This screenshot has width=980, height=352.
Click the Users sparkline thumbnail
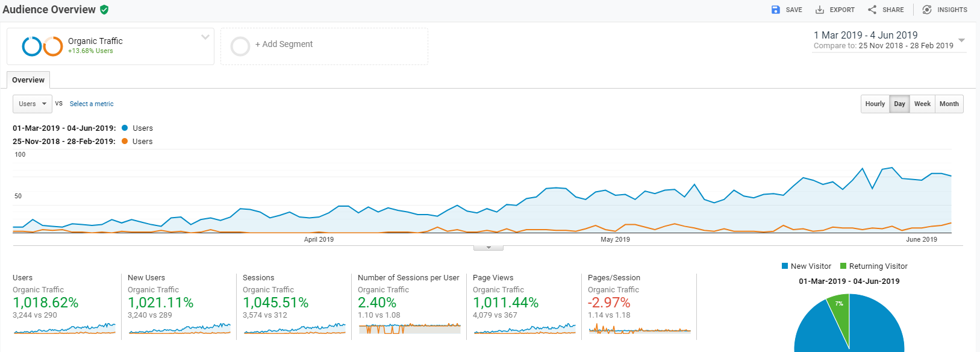64,328
